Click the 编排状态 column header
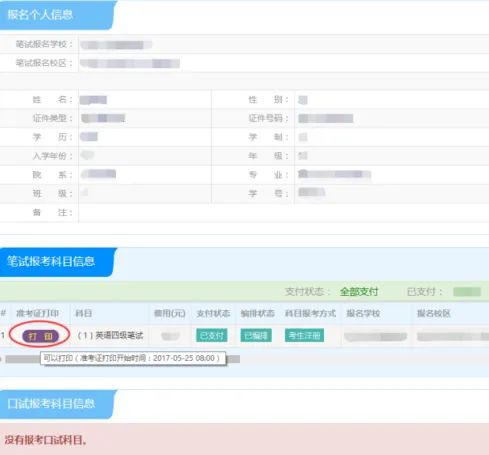This screenshot has width=489, height=455. (x=257, y=313)
